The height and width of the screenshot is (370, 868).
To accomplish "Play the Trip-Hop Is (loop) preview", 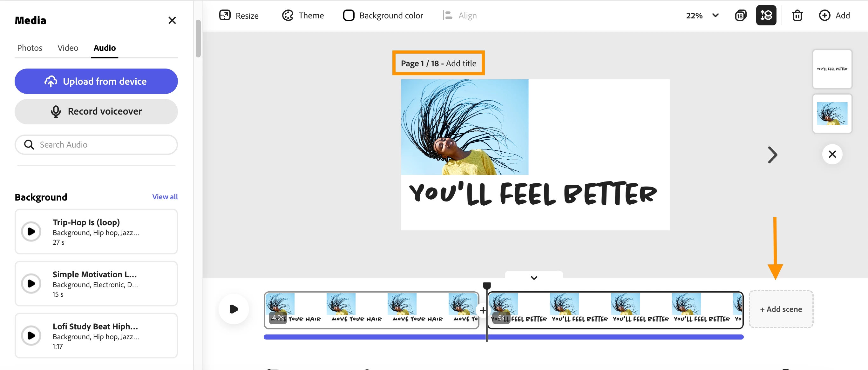I will pos(31,232).
